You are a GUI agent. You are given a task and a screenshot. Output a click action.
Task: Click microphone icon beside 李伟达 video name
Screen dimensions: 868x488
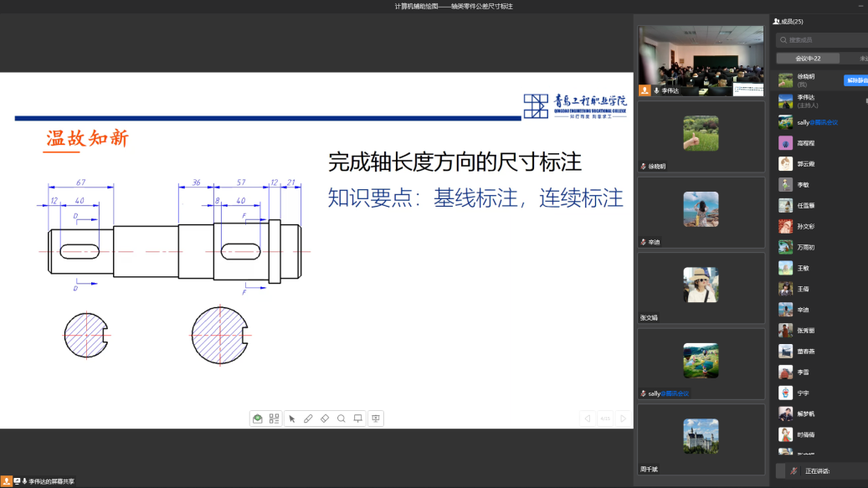(x=656, y=90)
